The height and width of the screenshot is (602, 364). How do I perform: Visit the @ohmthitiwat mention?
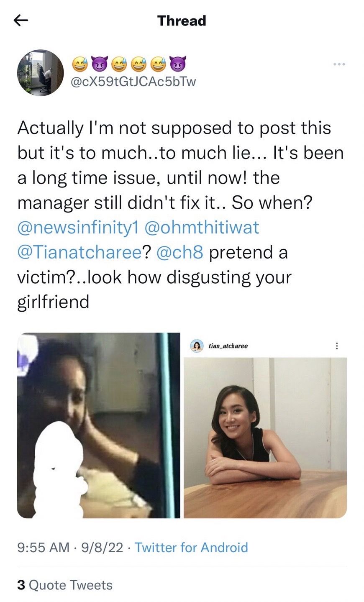202,228
